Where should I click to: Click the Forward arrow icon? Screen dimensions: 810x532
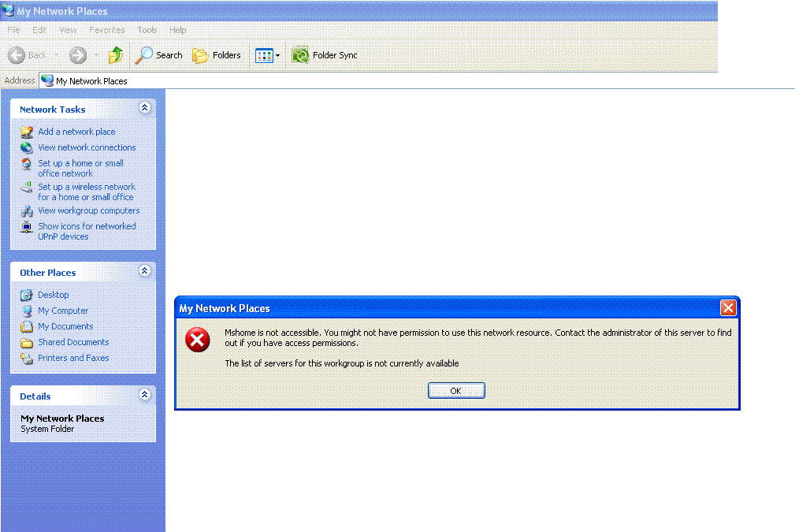(x=78, y=55)
